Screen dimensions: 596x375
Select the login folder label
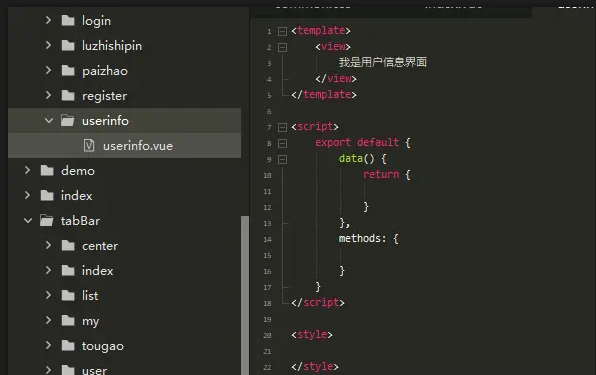pyautogui.click(x=96, y=21)
